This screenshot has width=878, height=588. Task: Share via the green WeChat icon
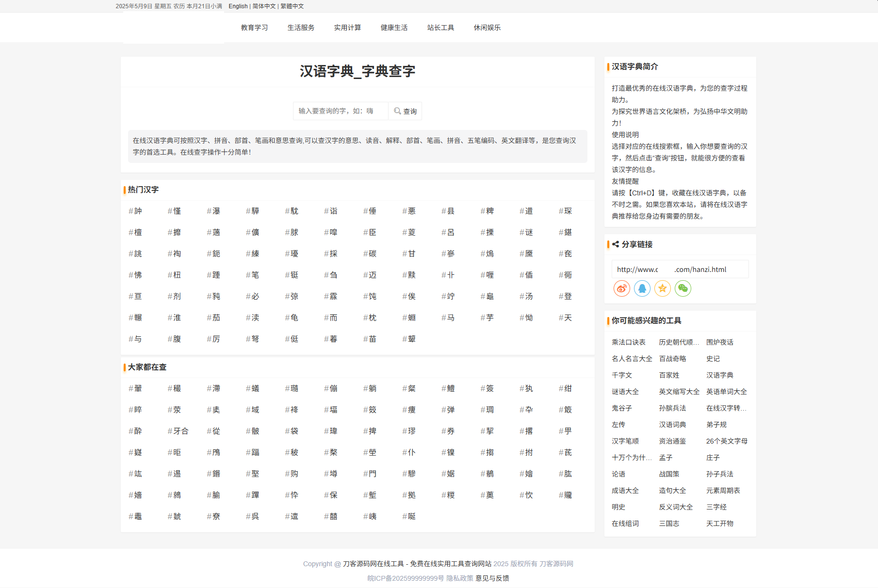pos(683,288)
